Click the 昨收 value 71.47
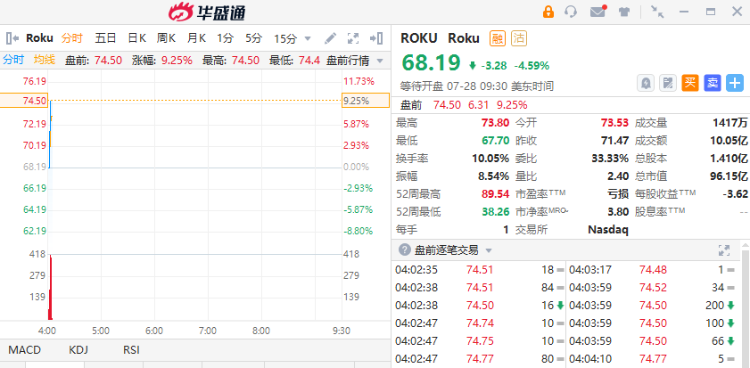Image resolution: width=750 pixels, height=368 pixels. pos(615,141)
